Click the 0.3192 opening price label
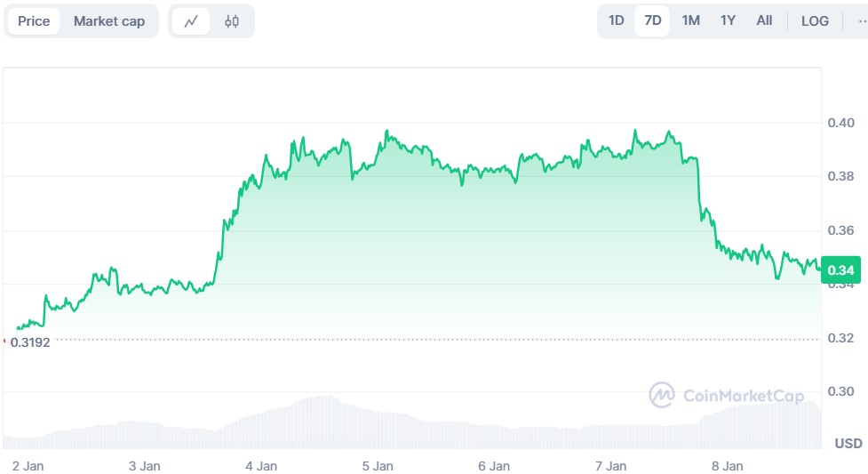 pyautogui.click(x=30, y=341)
